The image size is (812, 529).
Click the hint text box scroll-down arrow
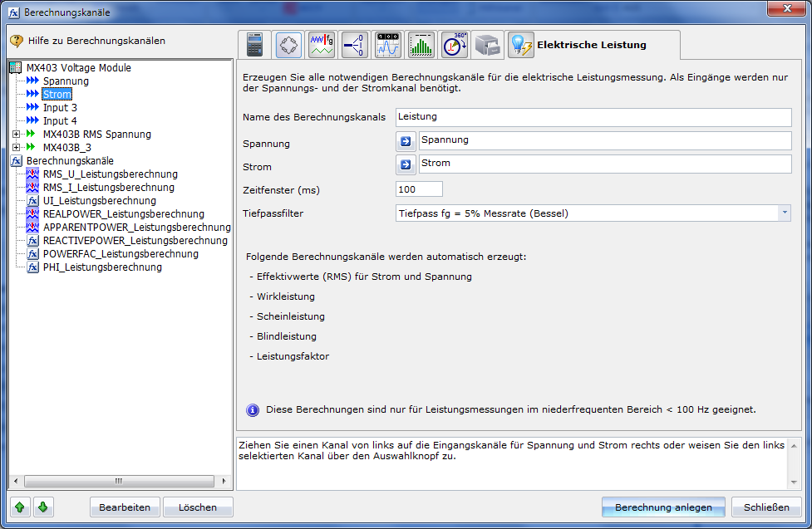click(x=794, y=482)
